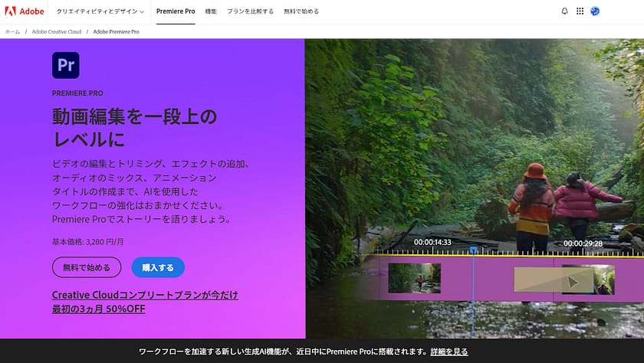Select the Premiere Pro navigation tab
Viewport: 644px width, 363px height.
tap(176, 11)
